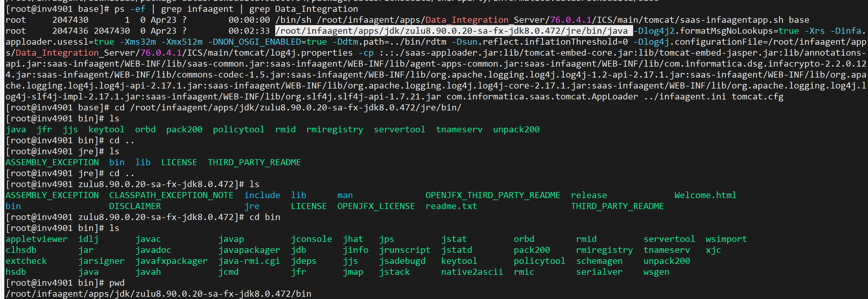The height and width of the screenshot is (299, 868).
Task: Select the 'jdeps' entry
Action: pyautogui.click(x=303, y=261)
